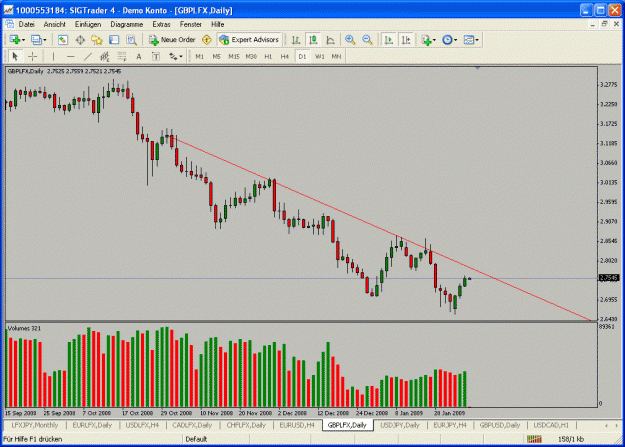Click the Neue Order button

pyautogui.click(x=172, y=40)
